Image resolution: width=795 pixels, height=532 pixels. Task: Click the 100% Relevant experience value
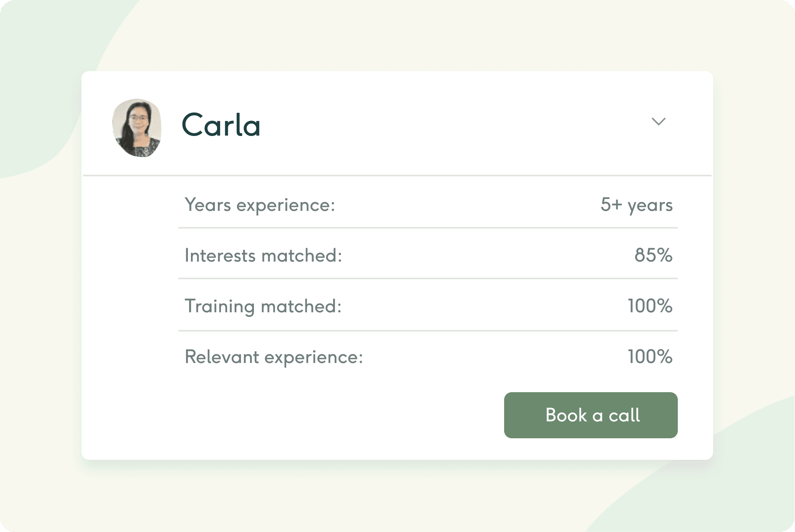pos(650,357)
